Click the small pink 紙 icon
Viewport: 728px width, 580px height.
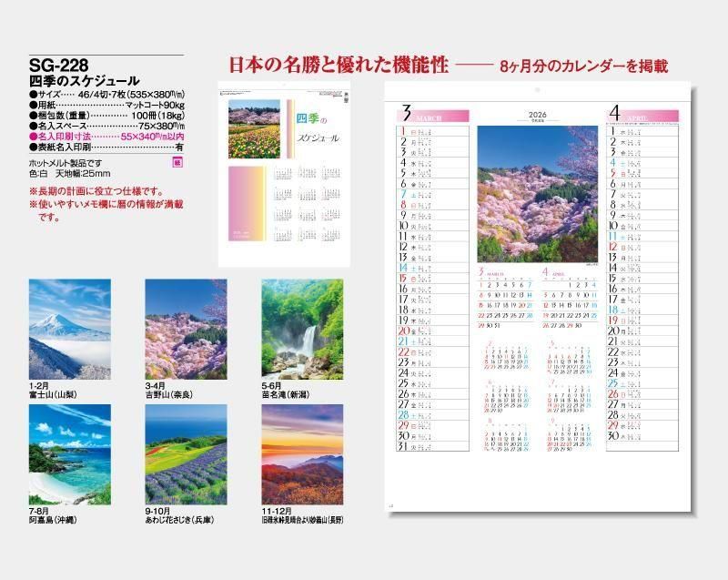[177, 162]
